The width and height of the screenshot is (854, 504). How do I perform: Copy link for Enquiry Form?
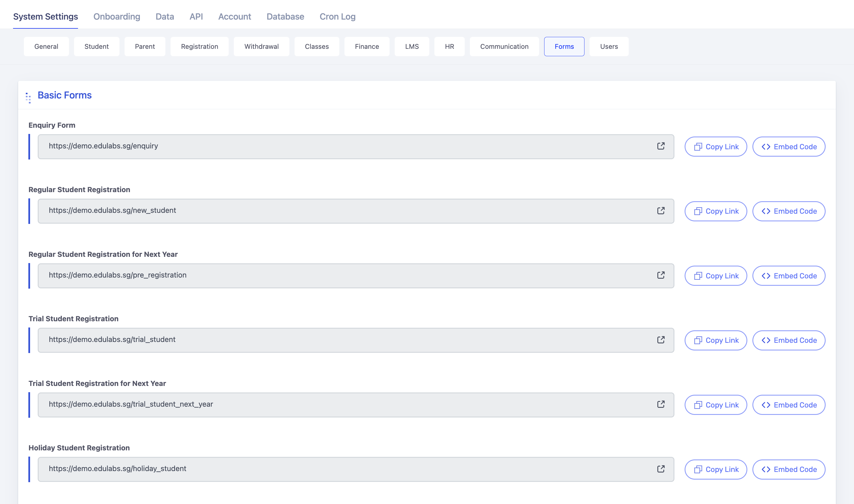coord(716,147)
